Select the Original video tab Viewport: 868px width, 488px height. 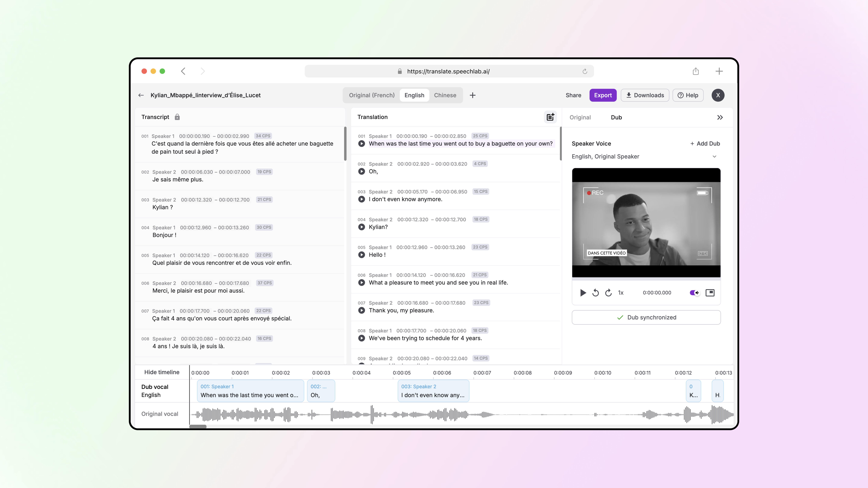tap(580, 117)
